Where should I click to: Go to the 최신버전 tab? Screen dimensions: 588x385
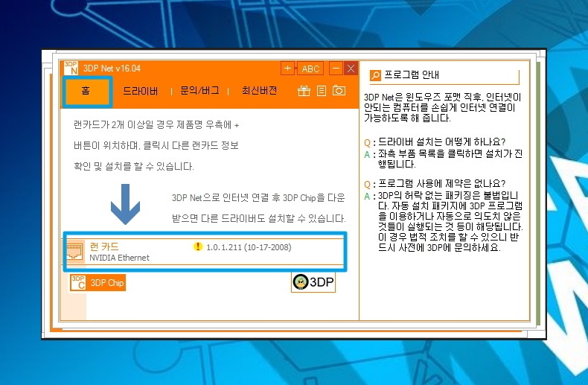[259, 91]
